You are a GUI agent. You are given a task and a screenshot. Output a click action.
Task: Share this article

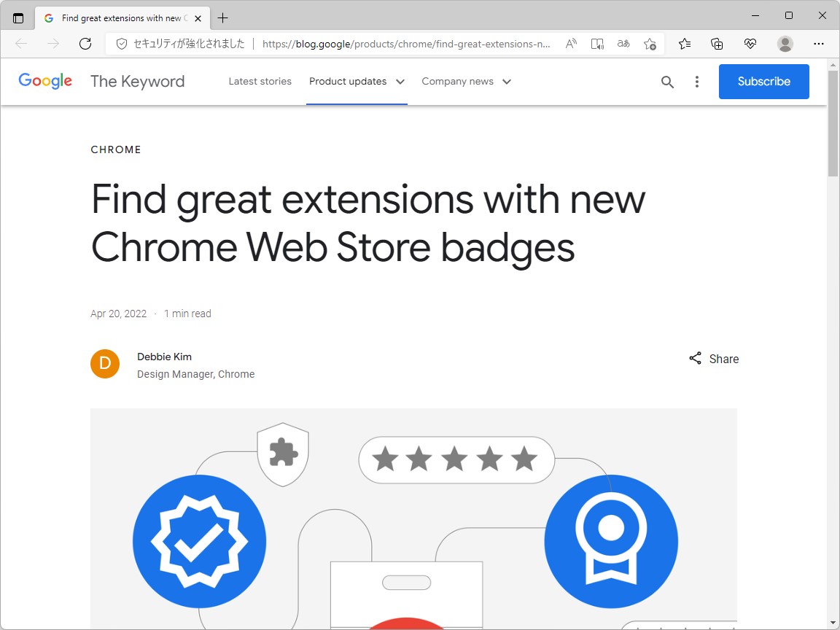tap(714, 359)
